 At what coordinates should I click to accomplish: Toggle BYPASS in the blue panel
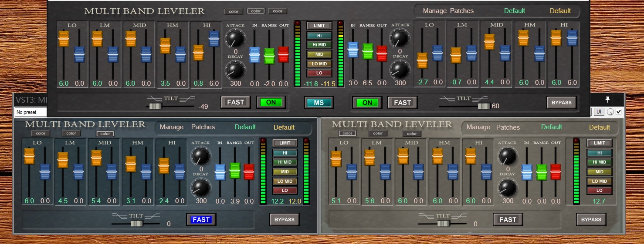(284, 220)
